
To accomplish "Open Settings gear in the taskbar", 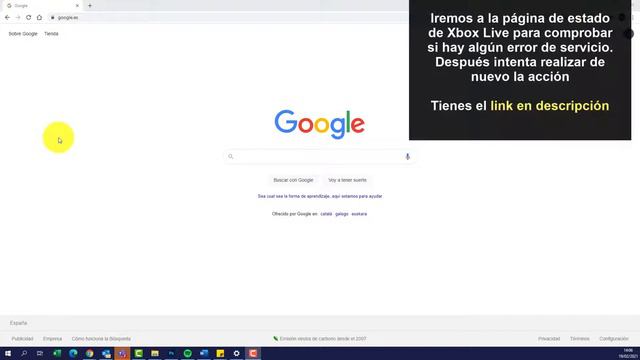I will 236,353.
